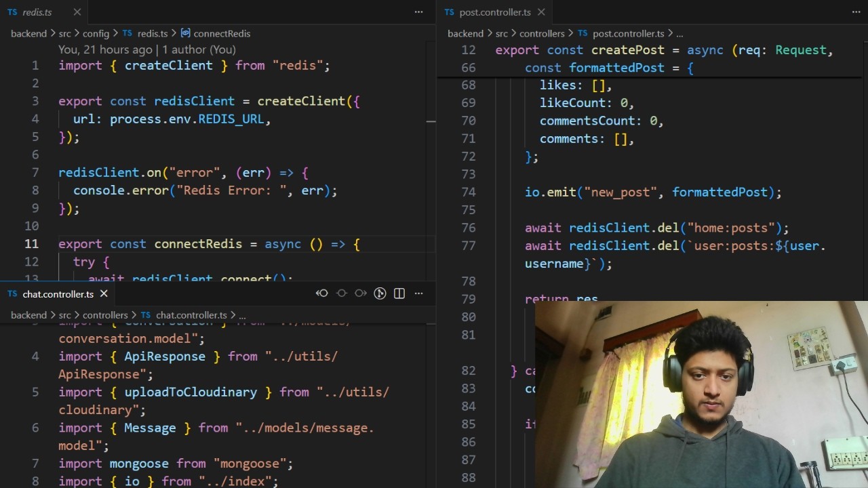Click line number 77 in post.controller.ts
The width and height of the screenshot is (868, 488).
point(469,245)
